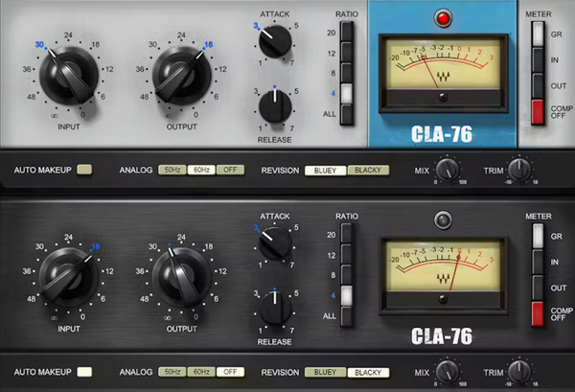
Task: Click the MIX knob on the Bluey unit
Action: (x=448, y=171)
